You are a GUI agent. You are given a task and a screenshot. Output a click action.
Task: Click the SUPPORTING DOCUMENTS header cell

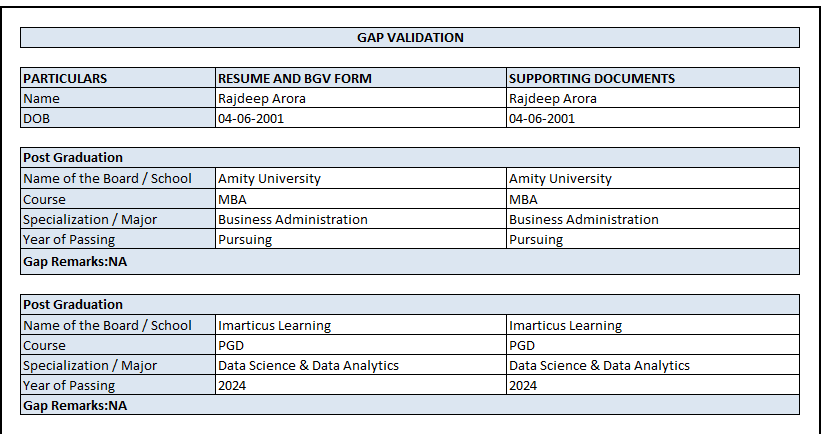653,78
